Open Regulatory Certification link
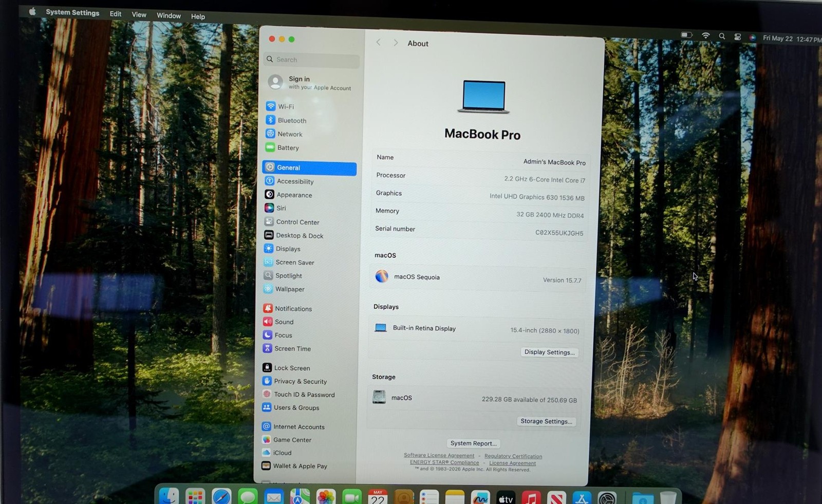822x504 pixels. point(513,456)
